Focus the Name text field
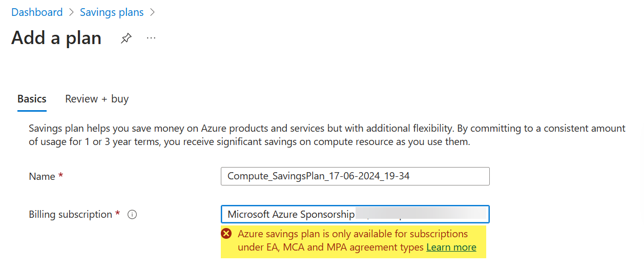The image size is (644, 269). click(355, 176)
